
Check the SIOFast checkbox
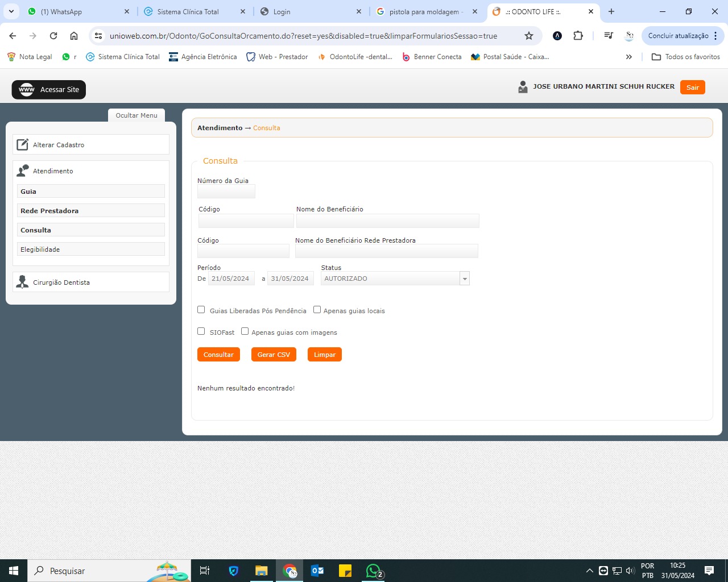201,331
